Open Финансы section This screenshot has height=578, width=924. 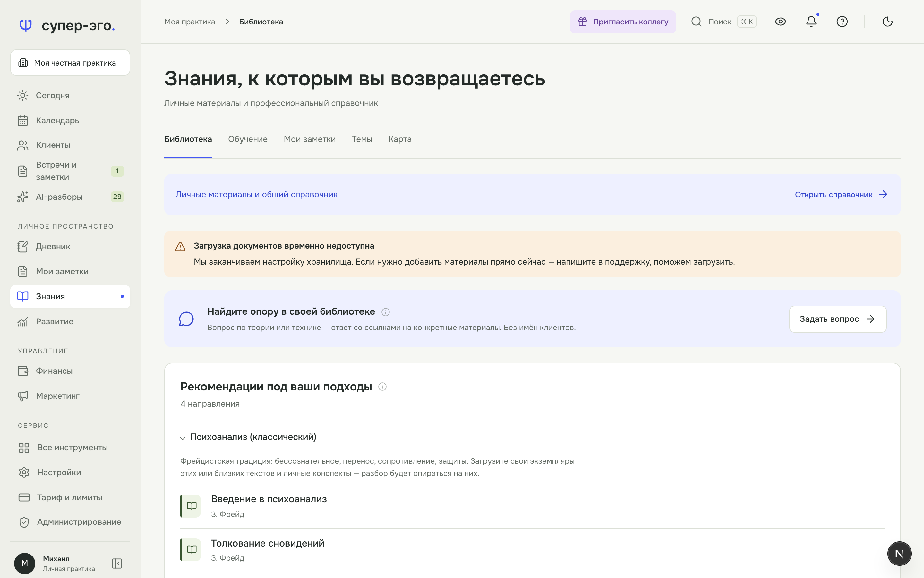pos(70,371)
